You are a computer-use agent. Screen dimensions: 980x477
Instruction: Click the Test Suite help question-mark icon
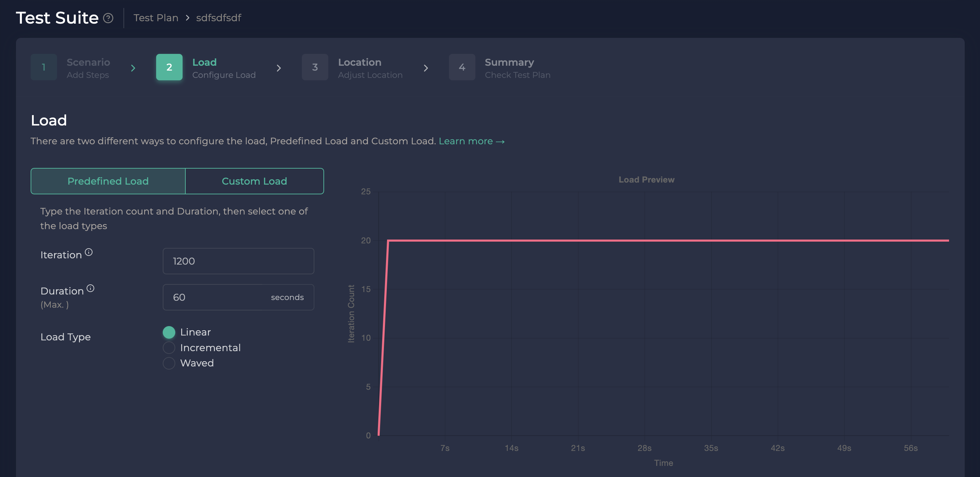point(108,18)
